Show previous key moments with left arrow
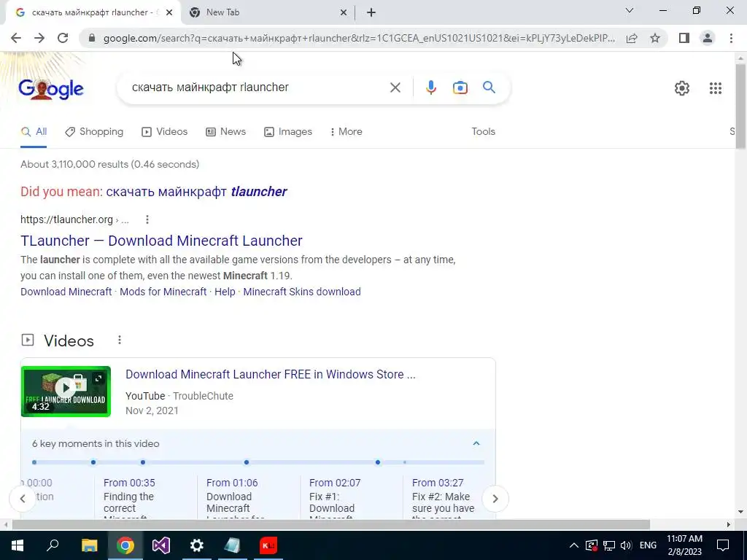This screenshot has height=560, width=747. (x=23, y=499)
